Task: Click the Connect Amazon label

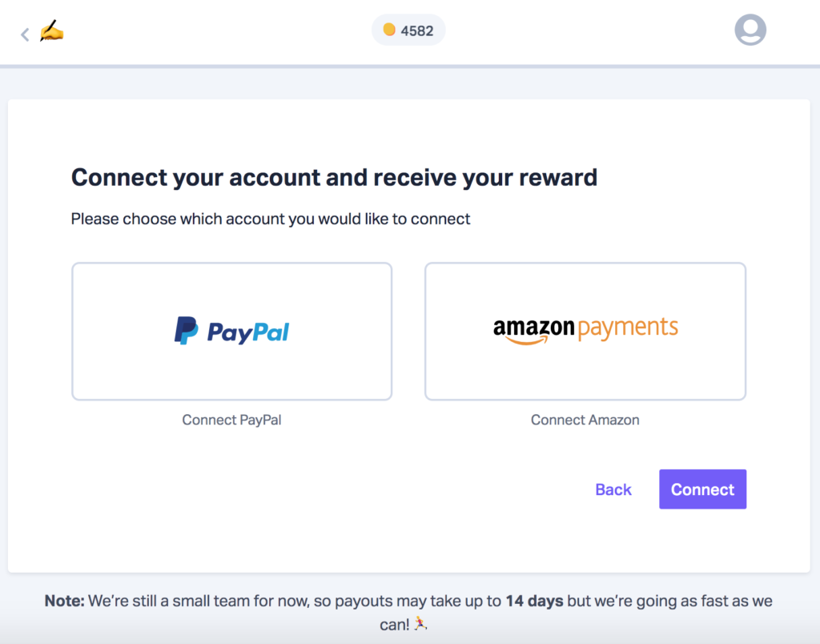Action: click(585, 420)
